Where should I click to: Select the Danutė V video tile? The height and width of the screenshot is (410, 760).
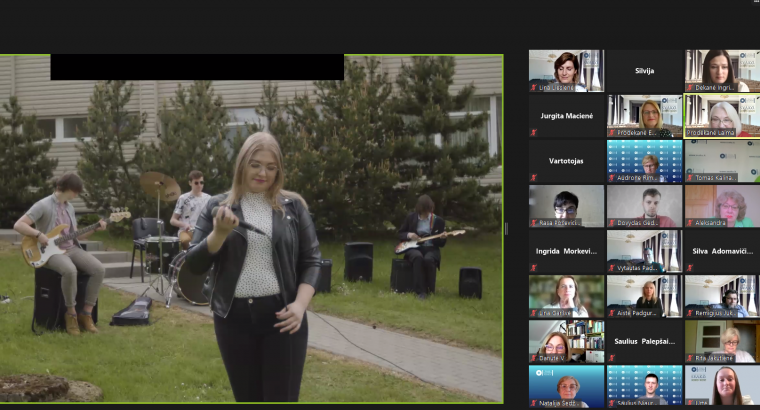click(566, 340)
